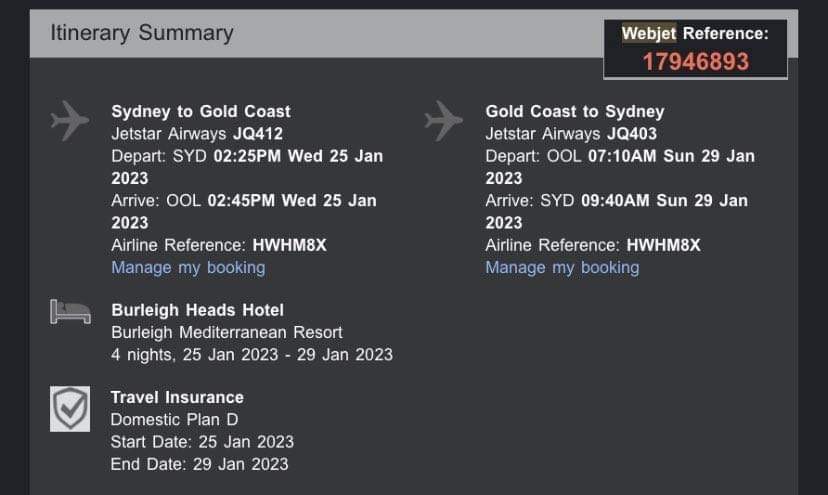828x495 pixels.
Task: Click airline reference HWHM8X under flight JQ403
Action: (x=663, y=245)
